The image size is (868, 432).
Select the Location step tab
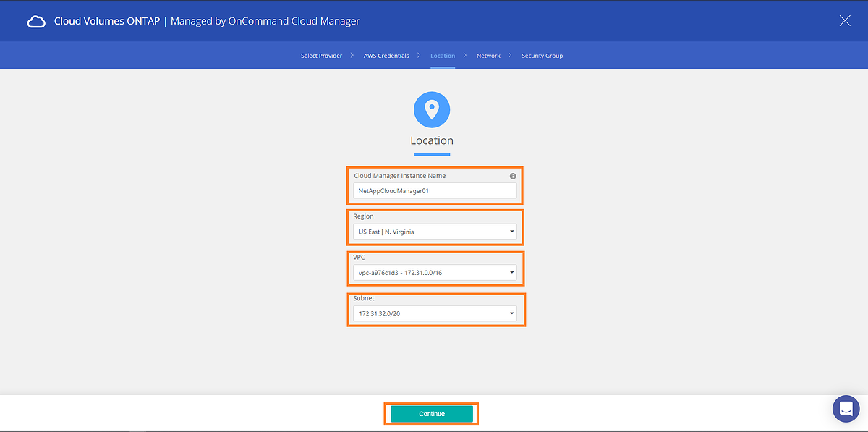(443, 56)
